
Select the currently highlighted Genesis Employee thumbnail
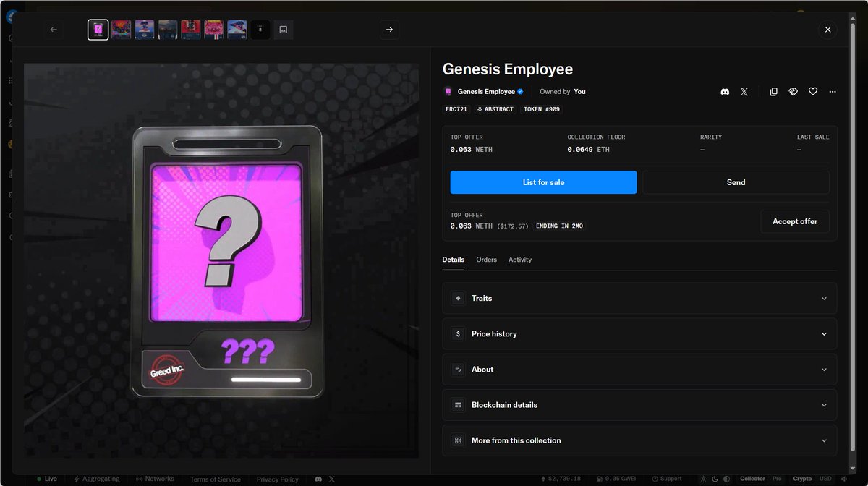point(98,30)
